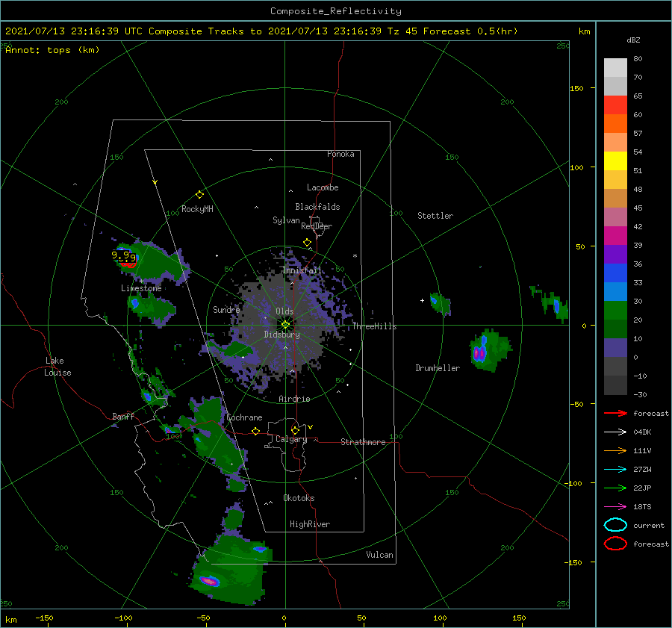Click the ThreeHills label
The width and height of the screenshot is (672, 628).
pyautogui.click(x=375, y=326)
